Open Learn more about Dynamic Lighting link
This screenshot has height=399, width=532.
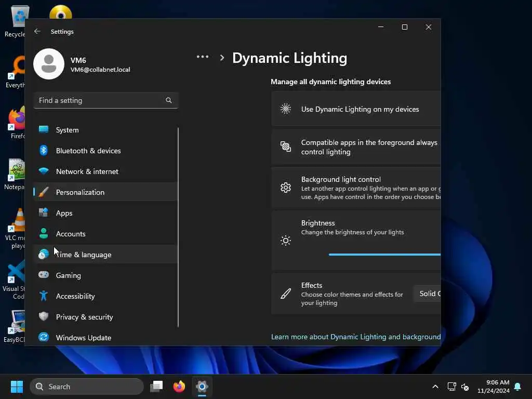[356, 337]
